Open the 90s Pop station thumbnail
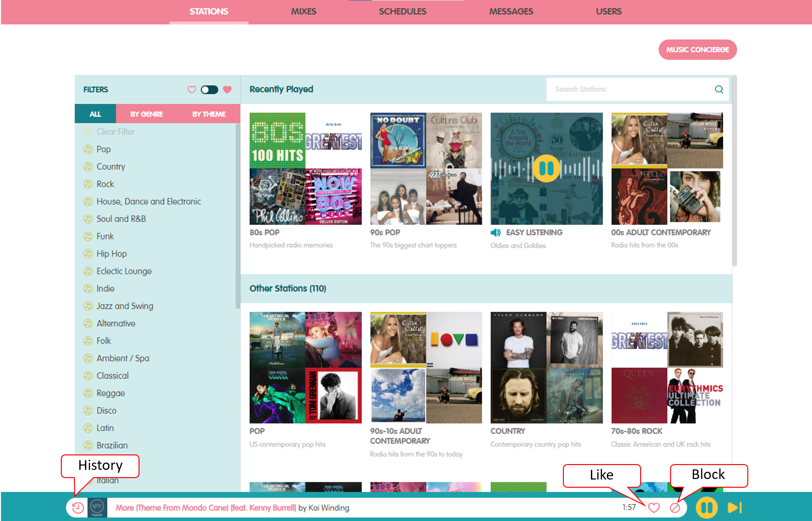This screenshot has width=812, height=521. [x=426, y=169]
